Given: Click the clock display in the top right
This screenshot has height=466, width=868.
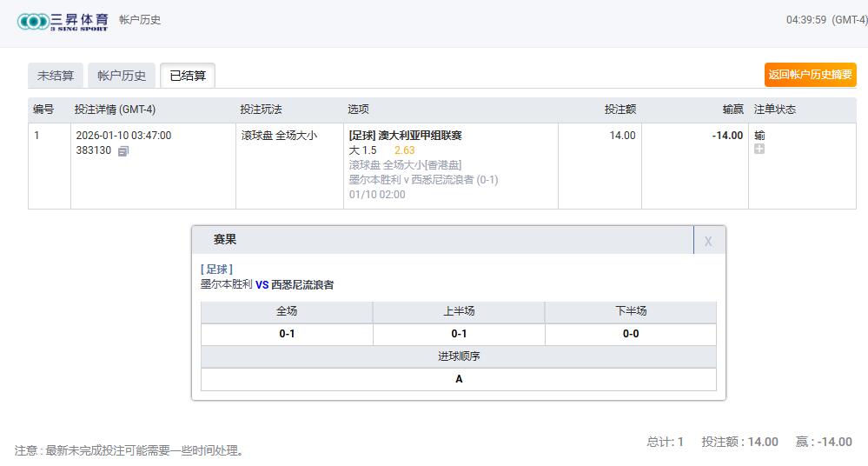Looking at the screenshot, I should [x=825, y=20].
